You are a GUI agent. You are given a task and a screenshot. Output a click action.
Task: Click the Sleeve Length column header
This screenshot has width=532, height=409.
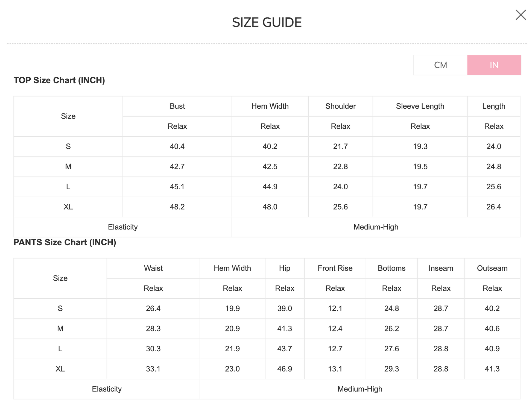[x=420, y=106]
